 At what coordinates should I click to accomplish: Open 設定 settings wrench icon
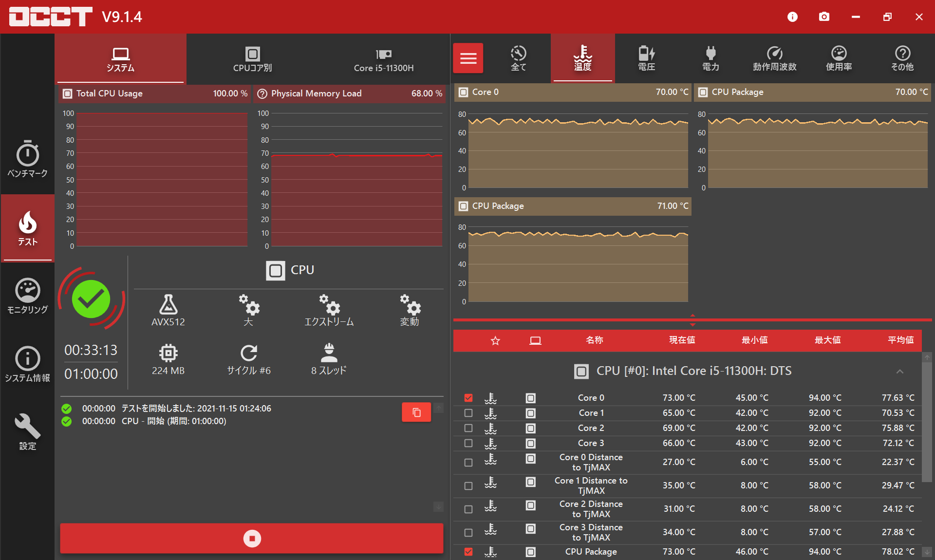(x=28, y=432)
